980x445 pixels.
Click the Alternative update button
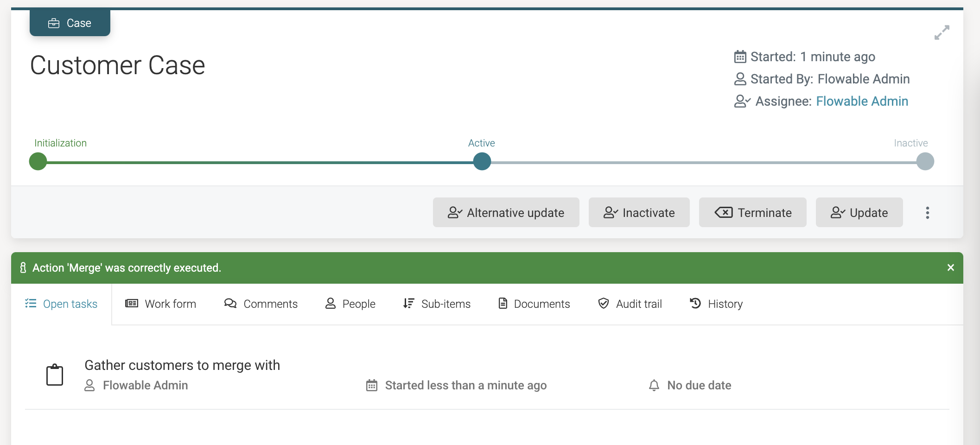click(x=506, y=213)
